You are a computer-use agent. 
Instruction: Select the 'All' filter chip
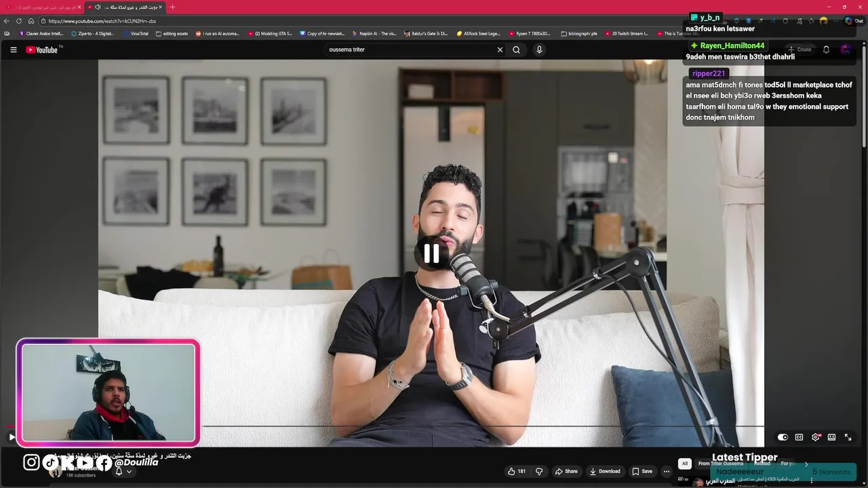685,464
